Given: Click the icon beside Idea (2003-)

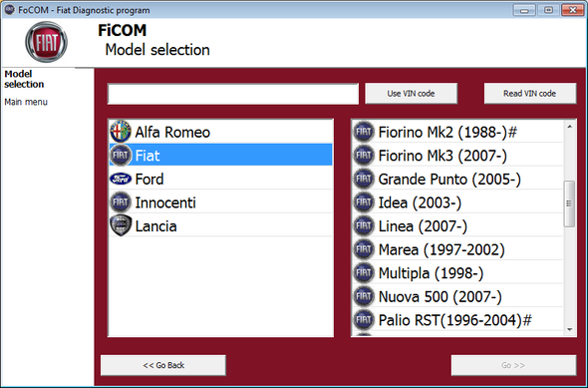Looking at the screenshot, I should (364, 202).
